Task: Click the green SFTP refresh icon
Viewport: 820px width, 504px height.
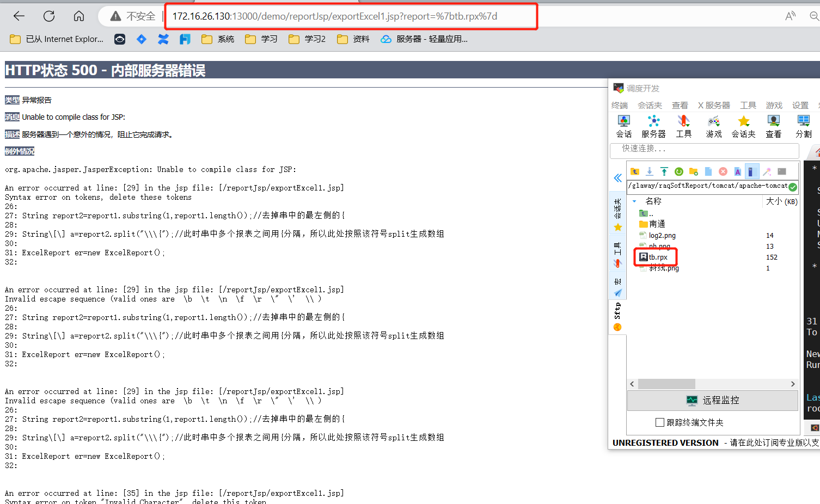Action: point(679,171)
